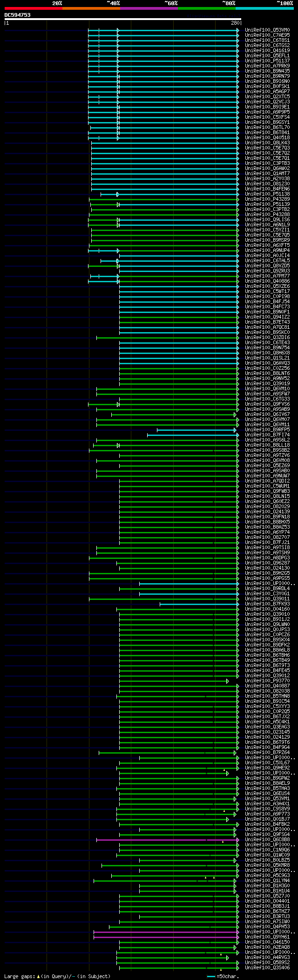Click hit label UniRef100_B4FJ54
Image resolution: width=298 pixels, height=980 pixels.
tap(267, 301)
